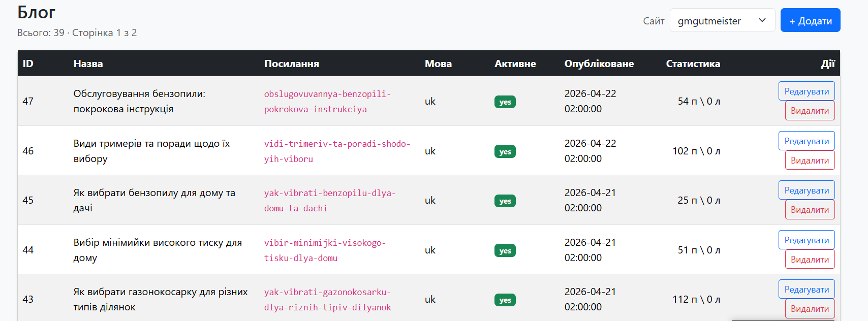
Task: Open slug yak-vibrati-gazonokosarku-dlya-riznih-tipiv-dilyanok
Action: click(x=328, y=300)
